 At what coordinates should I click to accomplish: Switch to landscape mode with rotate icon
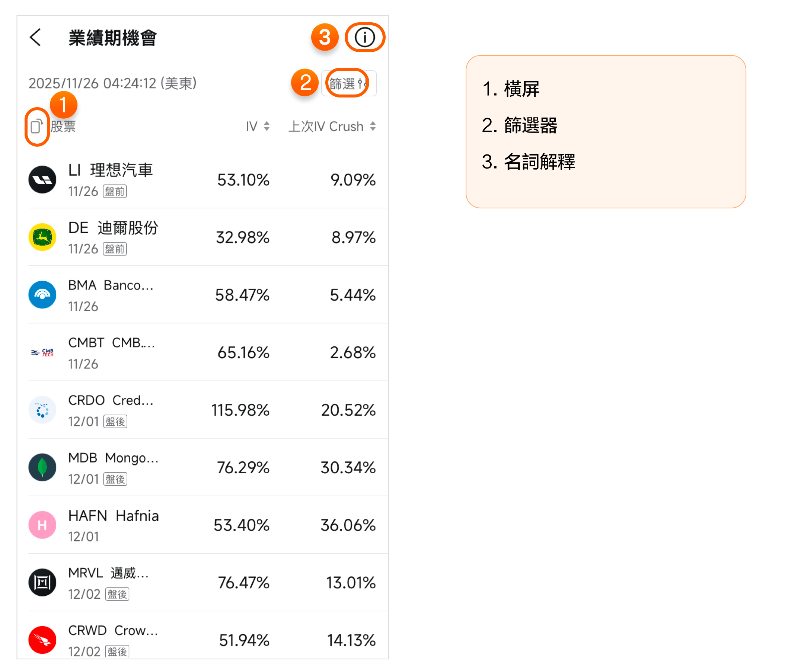pyautogui.click(x=36, y=126)
